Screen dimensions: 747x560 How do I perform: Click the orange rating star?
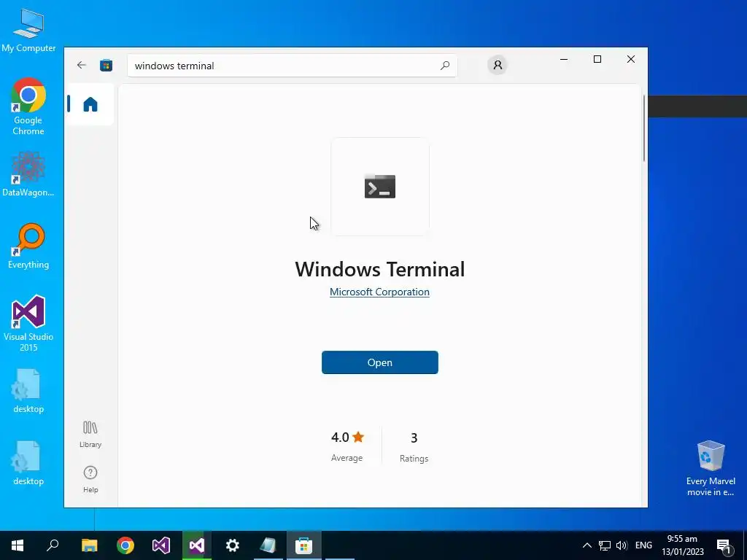358,437
